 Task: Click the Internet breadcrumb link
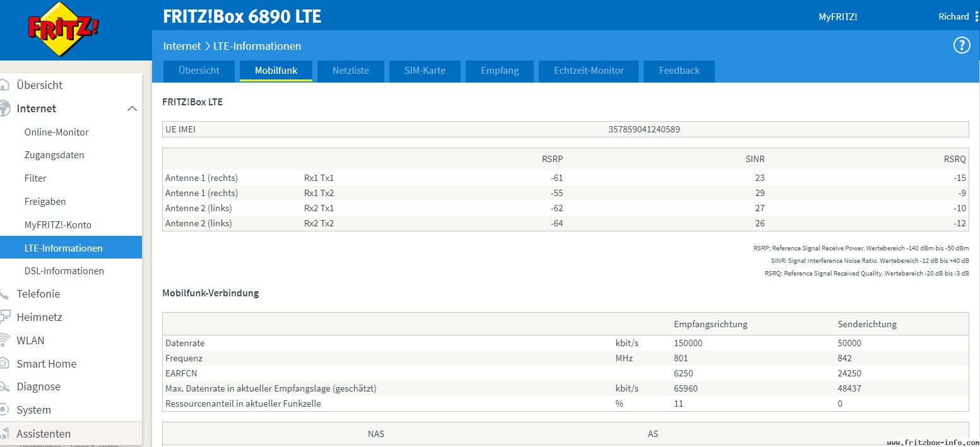(182, 46)
